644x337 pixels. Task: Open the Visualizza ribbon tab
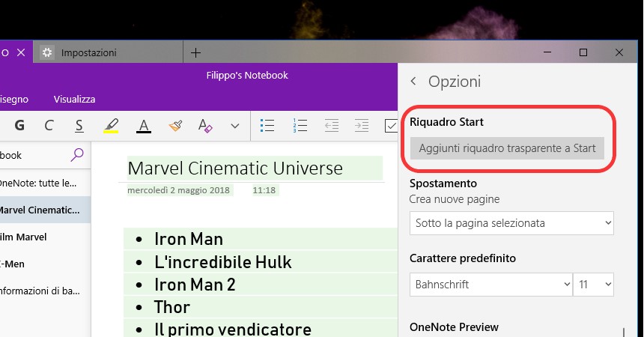click(74, 99)
